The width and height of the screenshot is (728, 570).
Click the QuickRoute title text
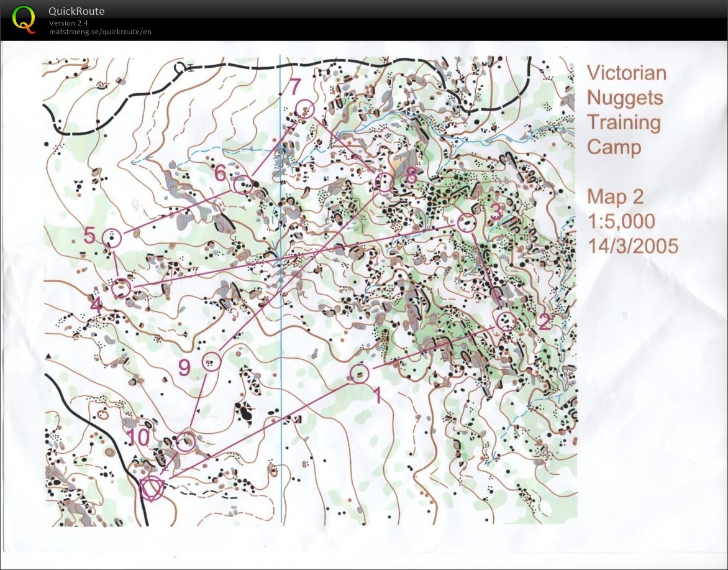tap(76, 11)
